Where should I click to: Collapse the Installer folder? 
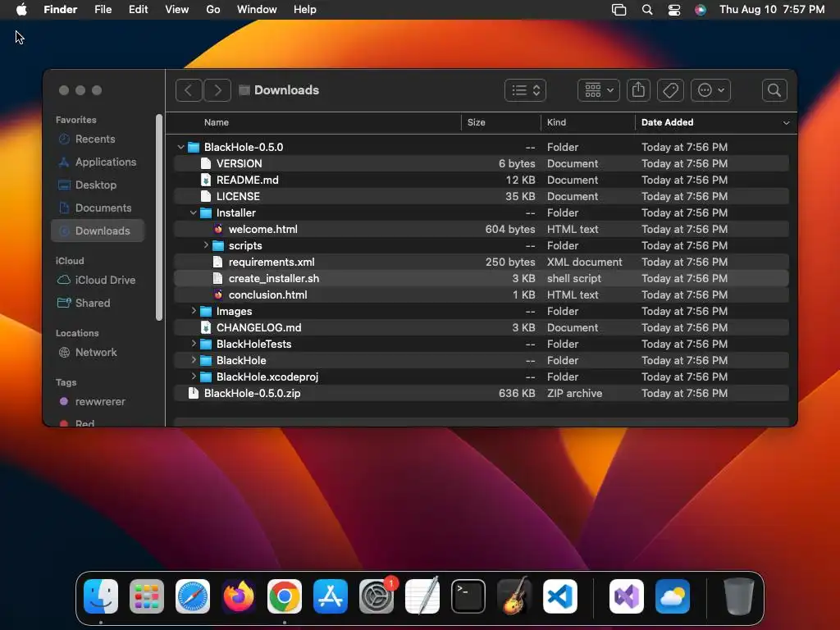pyautogui.click(x=193, y=212)
